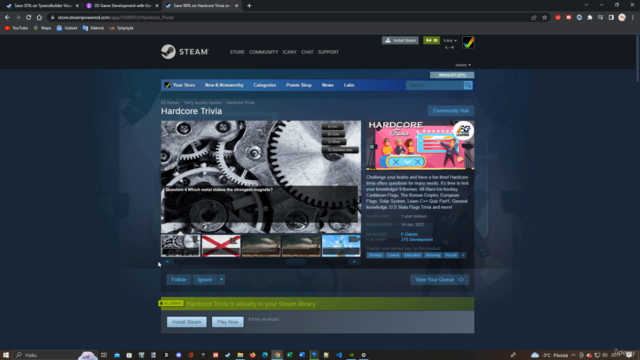640x360 pixels.
Task: Open the Wishlist button
Action: [452, 75]
